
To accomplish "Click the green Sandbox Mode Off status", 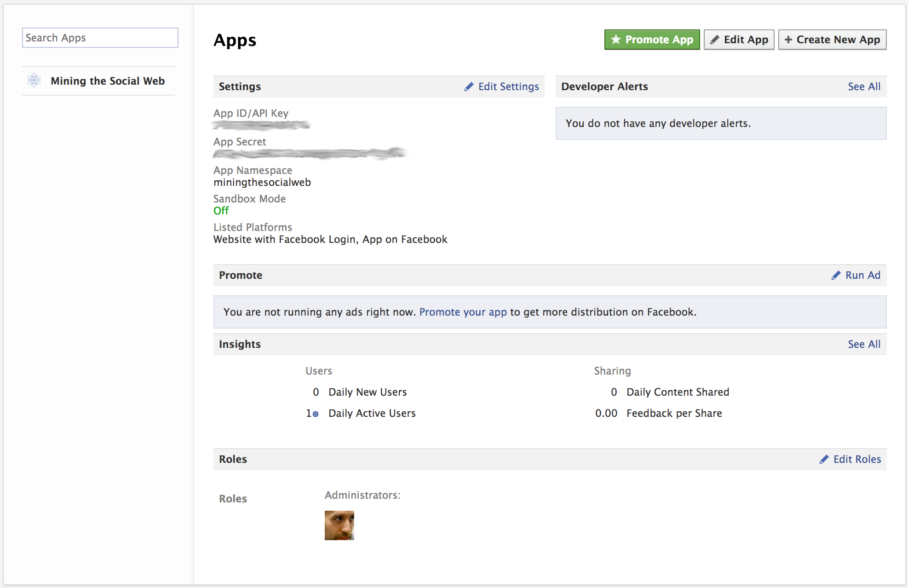I will tap(221, 211).
